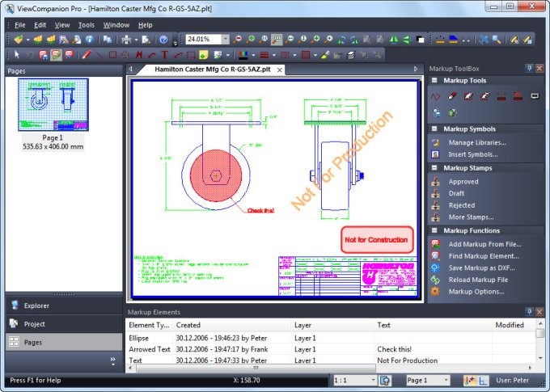Open the Window menu
This screenshot has width=550, height=392.
pyautogui.click(x=116, y=25)
